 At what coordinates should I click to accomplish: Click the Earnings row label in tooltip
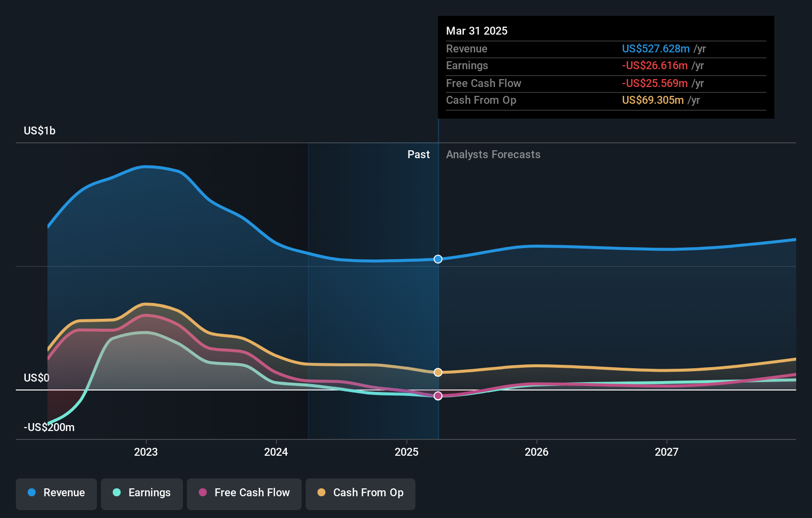pos(467,65)
